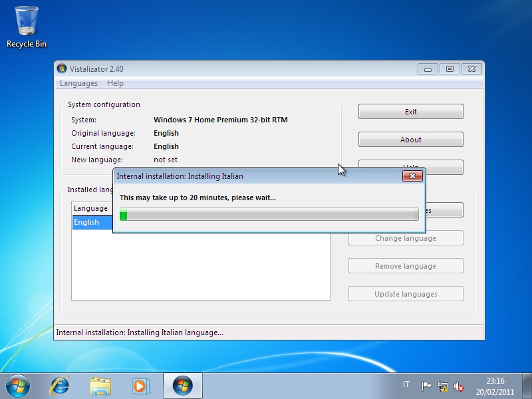Launch Windows Media Player from the taskbar
This screenshot has height=399, width=532.
pos(140,386)
